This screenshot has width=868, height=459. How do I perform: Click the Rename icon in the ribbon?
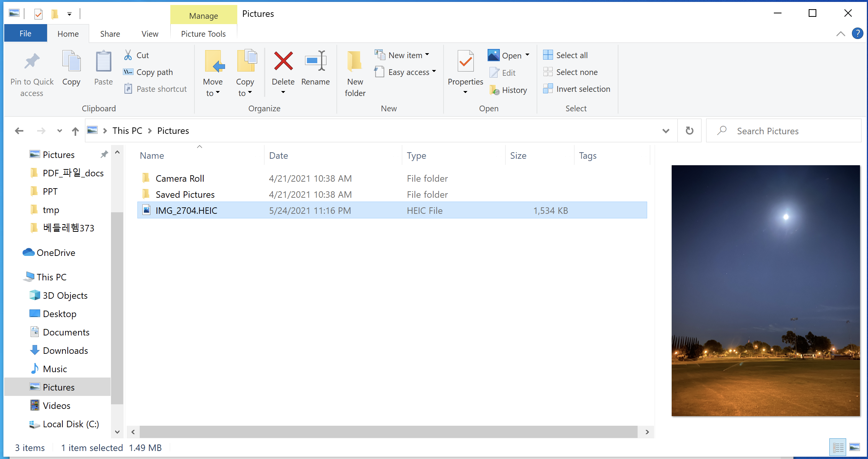pos(315,61)
